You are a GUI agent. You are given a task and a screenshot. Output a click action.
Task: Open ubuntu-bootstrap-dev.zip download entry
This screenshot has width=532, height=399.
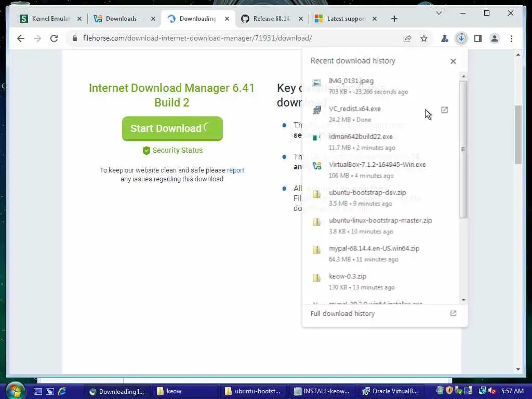[x=380, y=198]
